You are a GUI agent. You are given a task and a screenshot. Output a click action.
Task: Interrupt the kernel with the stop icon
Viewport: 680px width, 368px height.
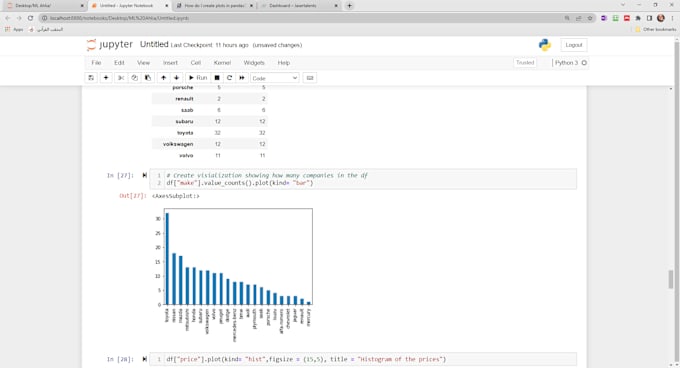click(x=217, y=78)
